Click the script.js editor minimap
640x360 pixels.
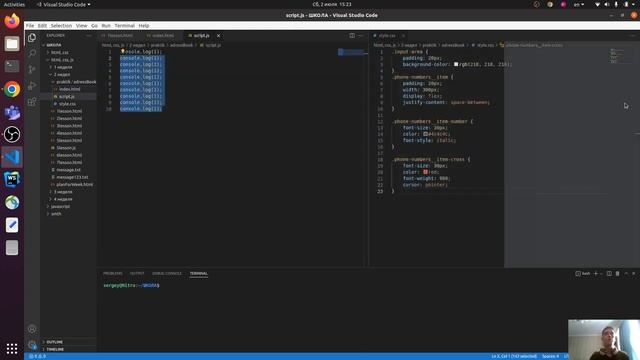pyautogui.click(x=352, y=52)
